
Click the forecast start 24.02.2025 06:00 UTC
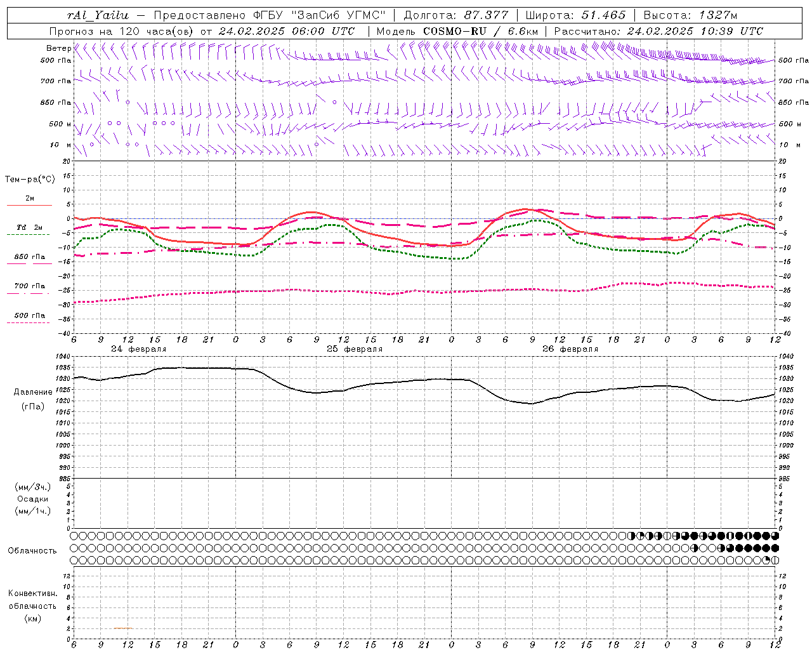click(287, 31)
